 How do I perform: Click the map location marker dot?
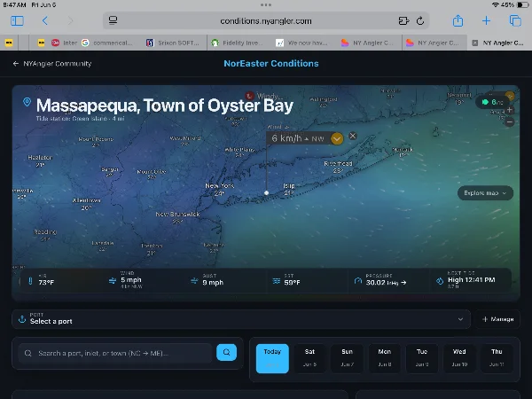coord(266,192)
